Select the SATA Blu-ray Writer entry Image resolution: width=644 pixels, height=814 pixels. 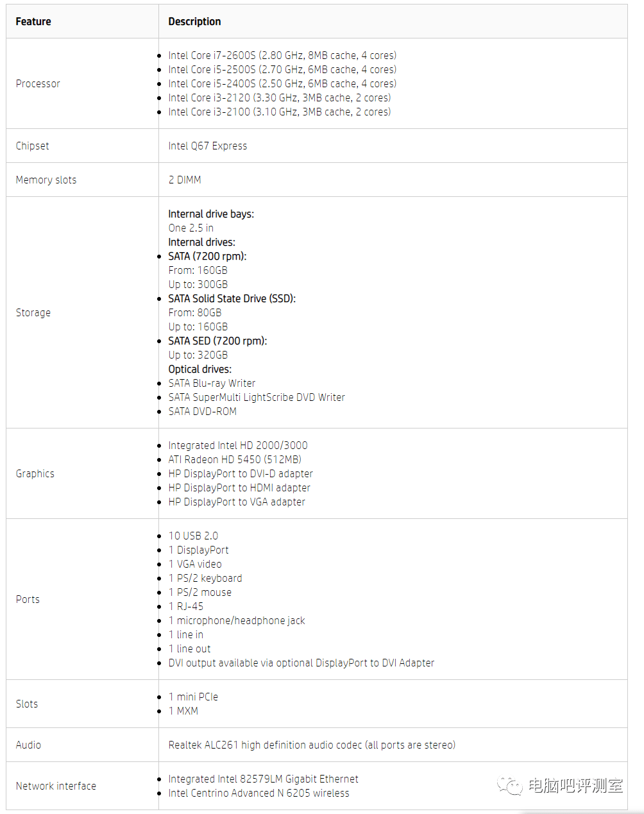pos(212,383)
